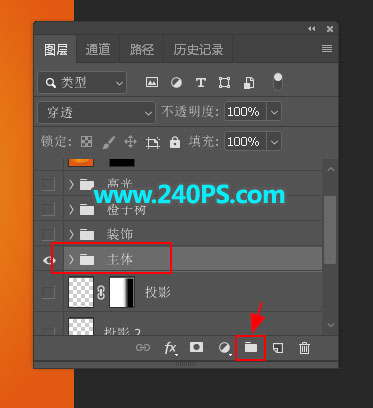Screen dimensions: 373x408
Task: Filter for pixel layers icon
Action: click(152, 82)
